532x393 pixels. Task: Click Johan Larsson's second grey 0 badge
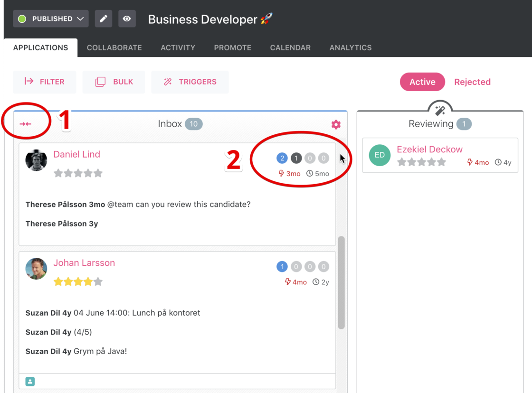296,267
